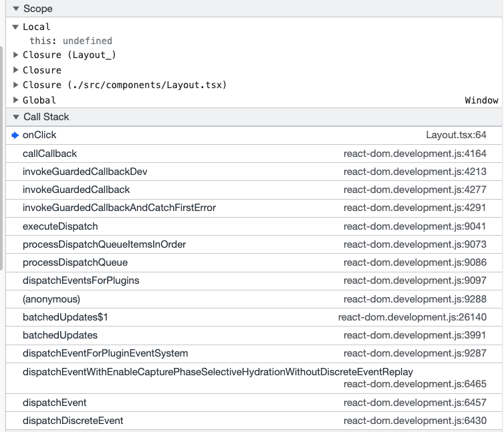This screenshot has width=504, height=432.
Task: Select the (anonymous) stack frame
Action: pos(51,299)
